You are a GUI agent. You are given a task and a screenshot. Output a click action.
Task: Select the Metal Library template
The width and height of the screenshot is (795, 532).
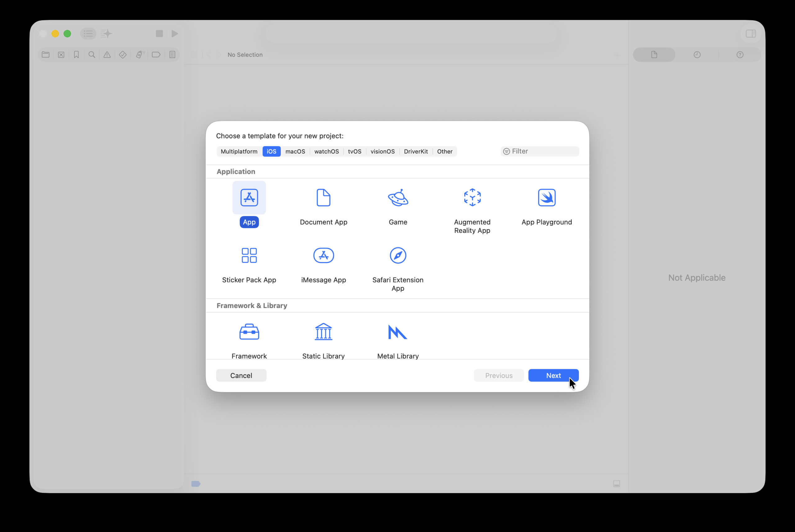(x=397, y=332)
